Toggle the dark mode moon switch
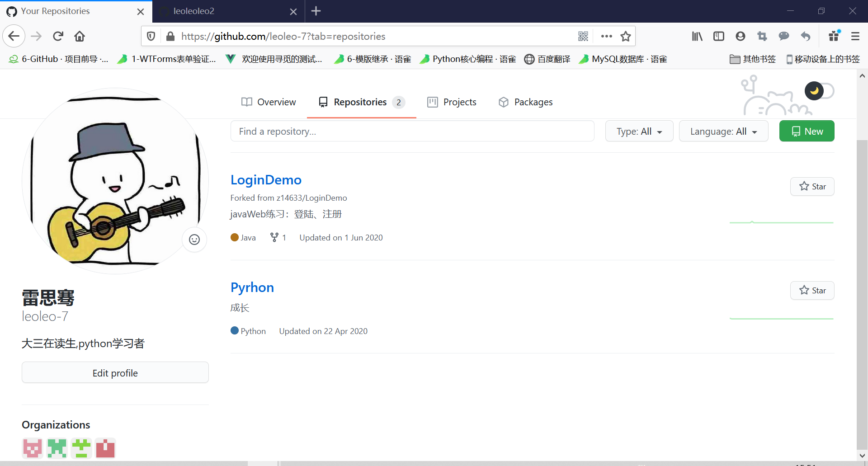868x466 pixels. pos(819,91)
